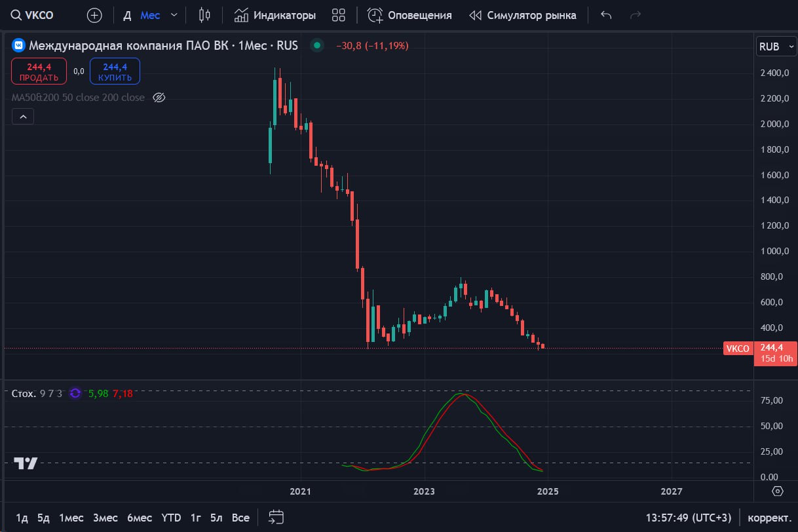Expand the interval dropdown chevron
Viewport: 798px width, 532px height.
174,15
